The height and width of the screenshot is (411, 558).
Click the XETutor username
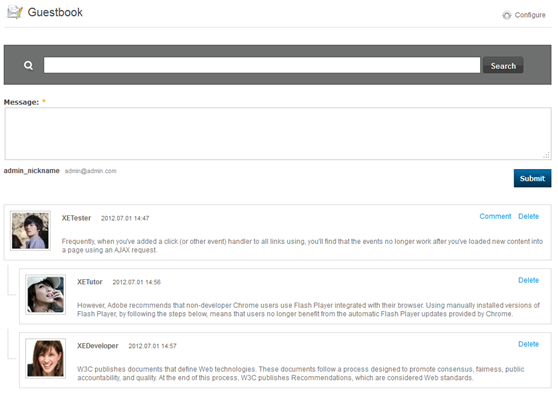point(90,282)
